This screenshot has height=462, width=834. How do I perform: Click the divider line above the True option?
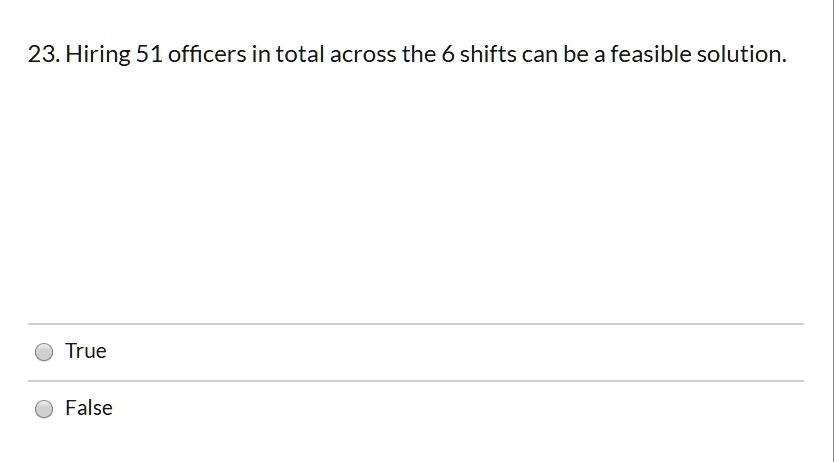coord(416,324)
